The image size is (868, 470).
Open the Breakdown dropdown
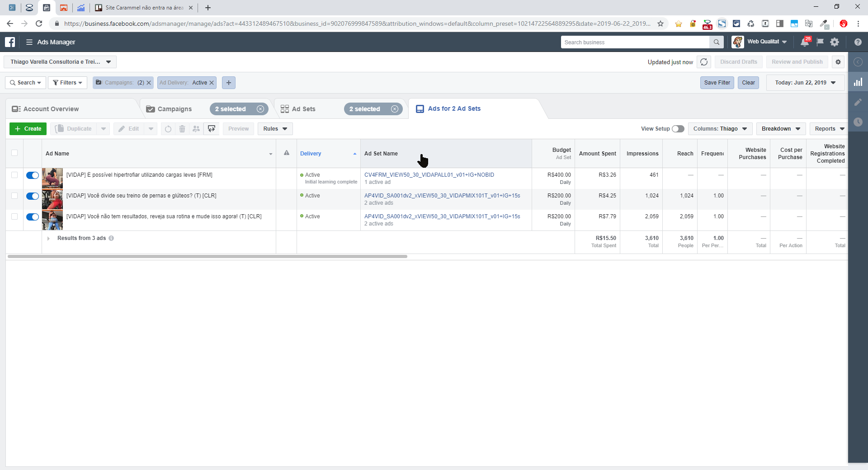coord(781,129)
